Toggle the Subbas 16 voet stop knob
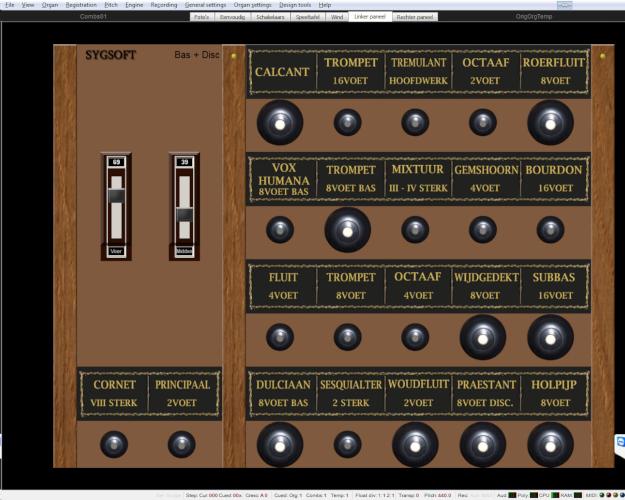This screenshot has height=500, width=625. (551, 337)
